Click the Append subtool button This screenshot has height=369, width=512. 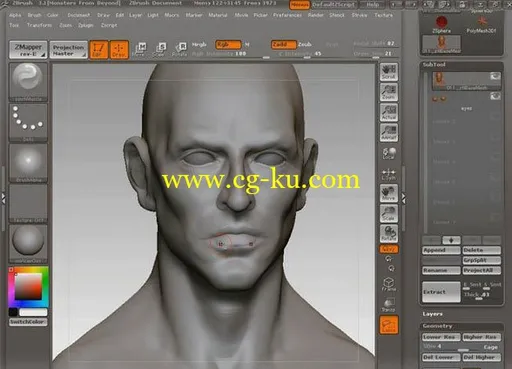click(441, 250)
